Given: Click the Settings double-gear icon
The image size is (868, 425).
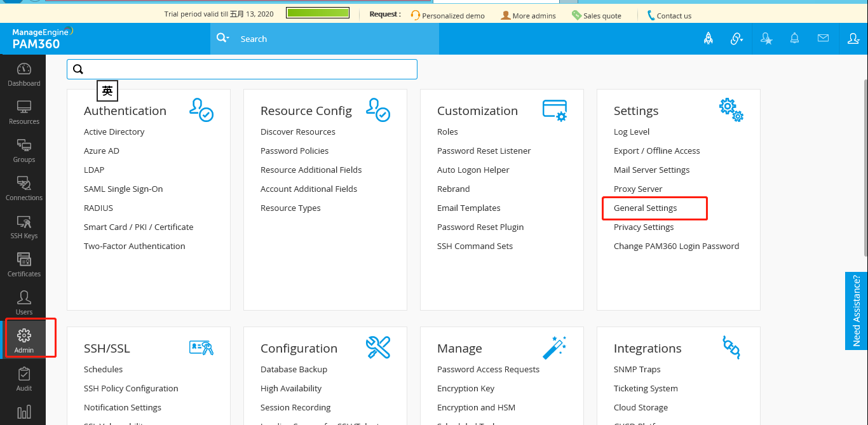Looking at the screenshot, I should [x=731, y=110].
